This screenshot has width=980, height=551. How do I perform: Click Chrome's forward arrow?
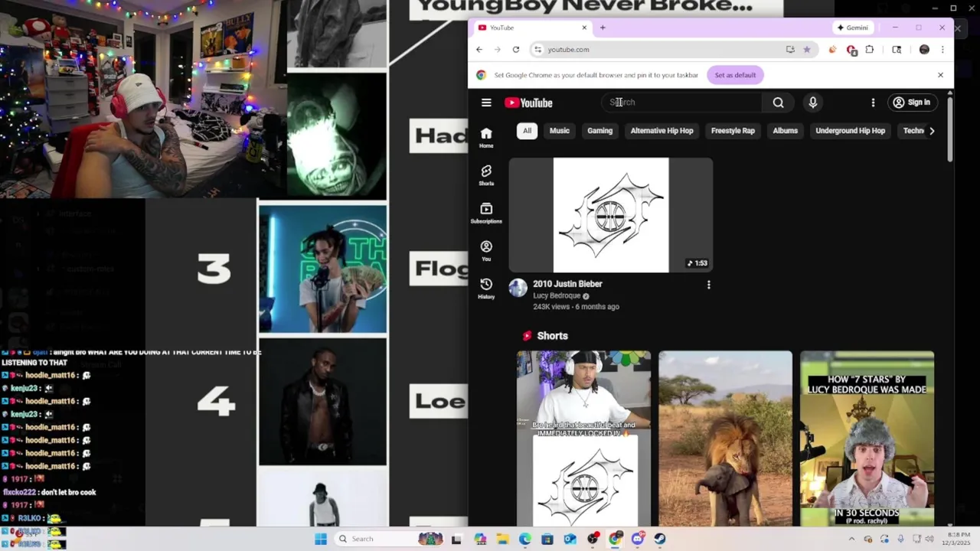pos(497,50)
